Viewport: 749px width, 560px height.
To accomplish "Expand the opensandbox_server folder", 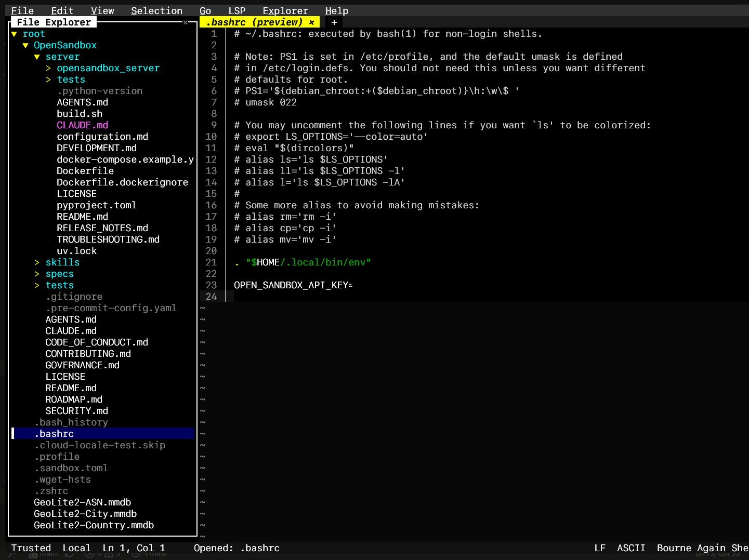I will [48, 68].
